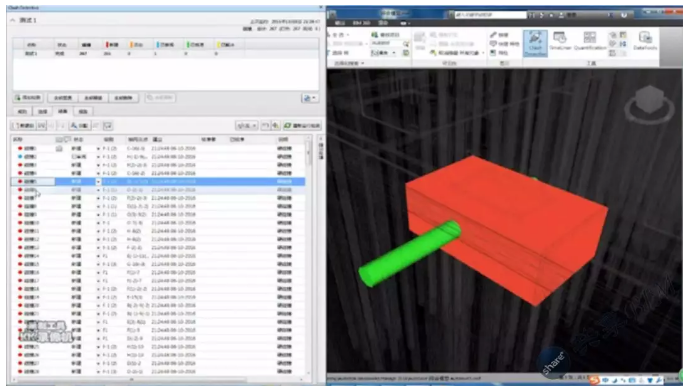The height and width of the screenshot is (392, 686).
Task: Click the 重新运行检测 re-run test button
Action: pyautogui.click(x=302, y=126)
